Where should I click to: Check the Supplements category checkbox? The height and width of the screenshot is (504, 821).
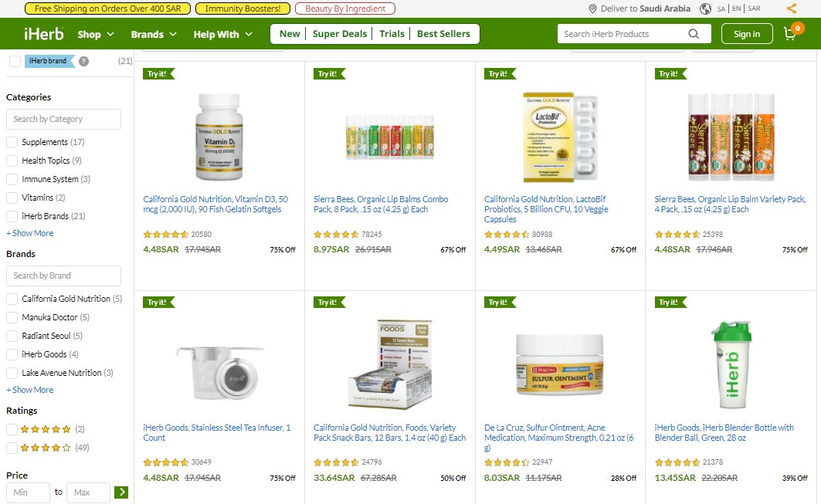click(x=12, y=142)
